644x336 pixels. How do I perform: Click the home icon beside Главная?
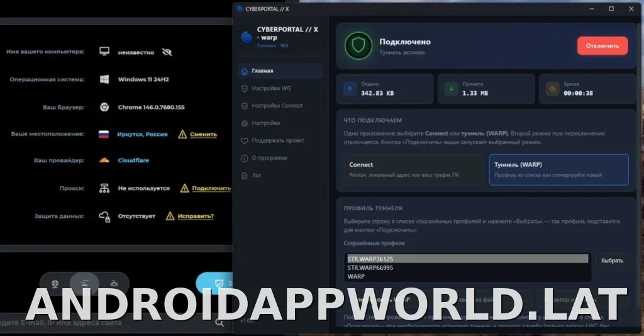[x=245, y=71]
